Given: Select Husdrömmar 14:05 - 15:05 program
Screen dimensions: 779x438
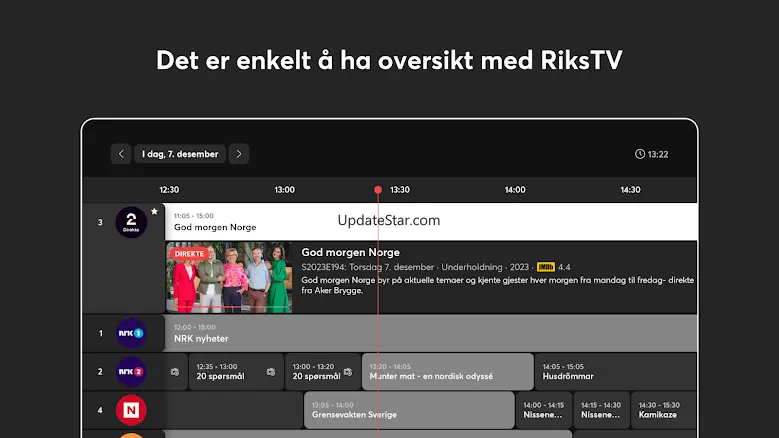Looking at the screenshot, I should (616, 371).
